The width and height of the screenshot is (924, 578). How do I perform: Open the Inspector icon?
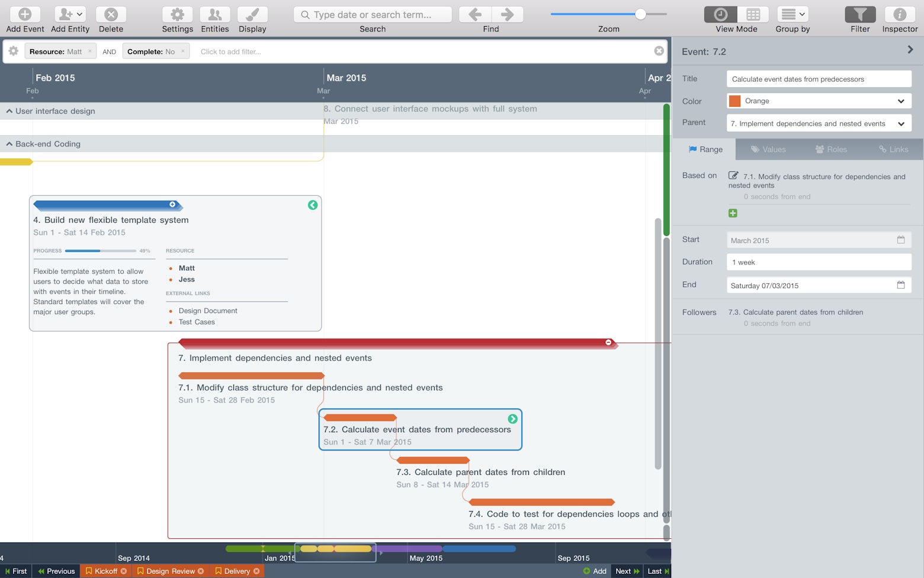coord(899,14)
